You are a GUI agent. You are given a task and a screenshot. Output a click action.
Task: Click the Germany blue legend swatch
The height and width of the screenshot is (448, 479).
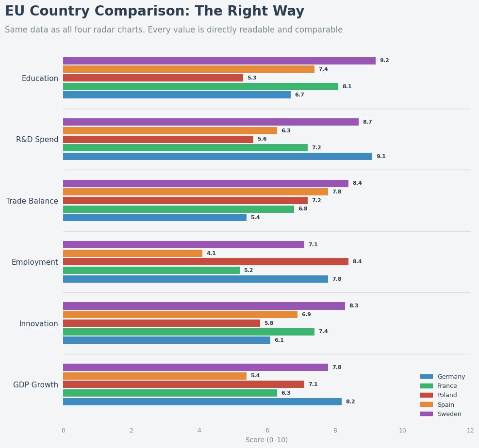pos(426,377)
